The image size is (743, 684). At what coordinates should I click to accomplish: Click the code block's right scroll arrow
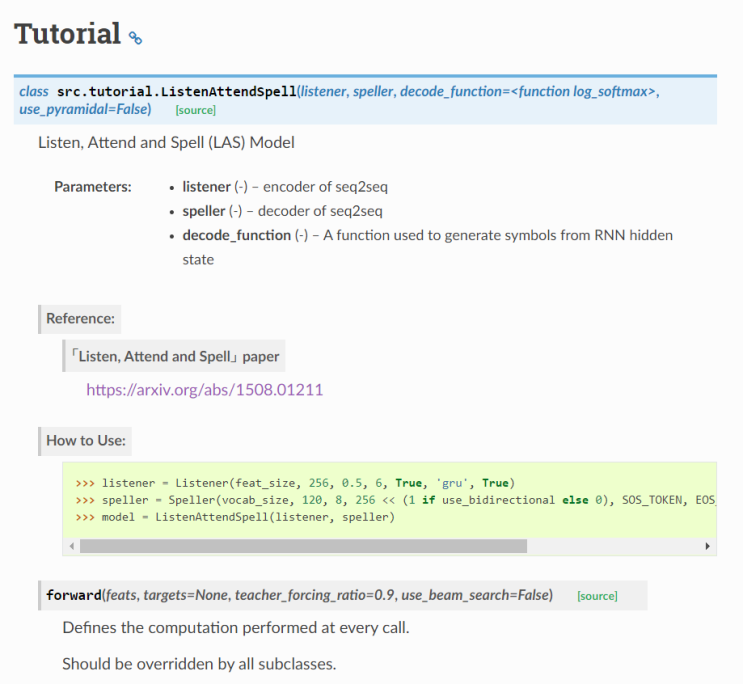click(708, 547)
